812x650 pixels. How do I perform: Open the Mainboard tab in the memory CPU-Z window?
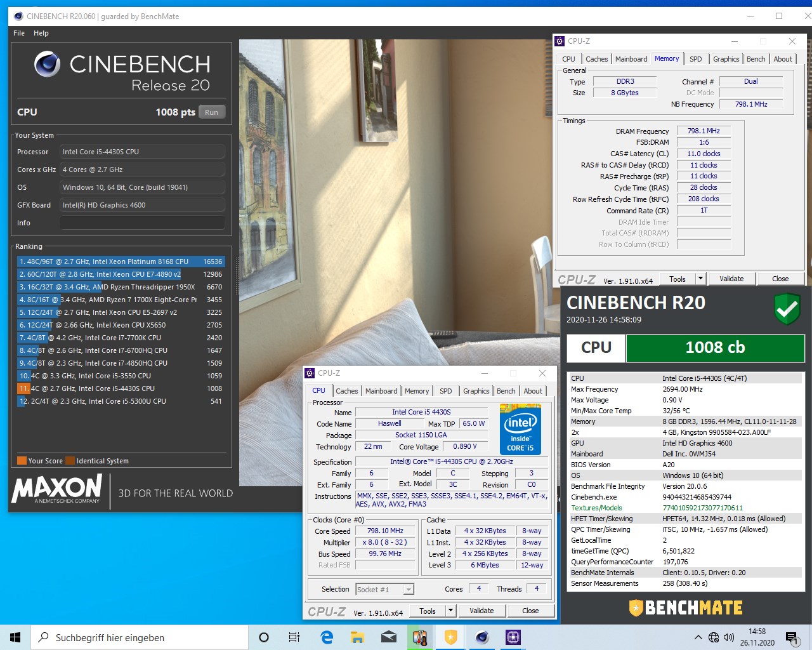631,59
